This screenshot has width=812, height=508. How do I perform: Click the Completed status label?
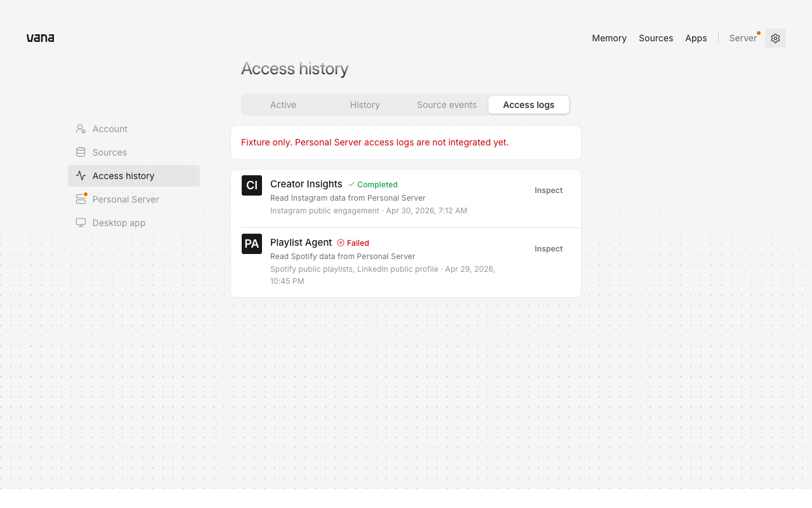[x=377, y=185]
